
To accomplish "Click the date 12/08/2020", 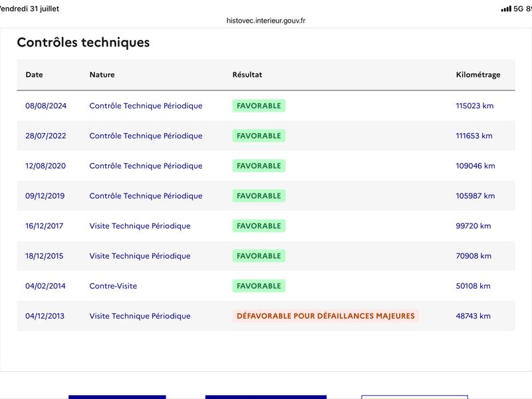I will tap(45, 166).
